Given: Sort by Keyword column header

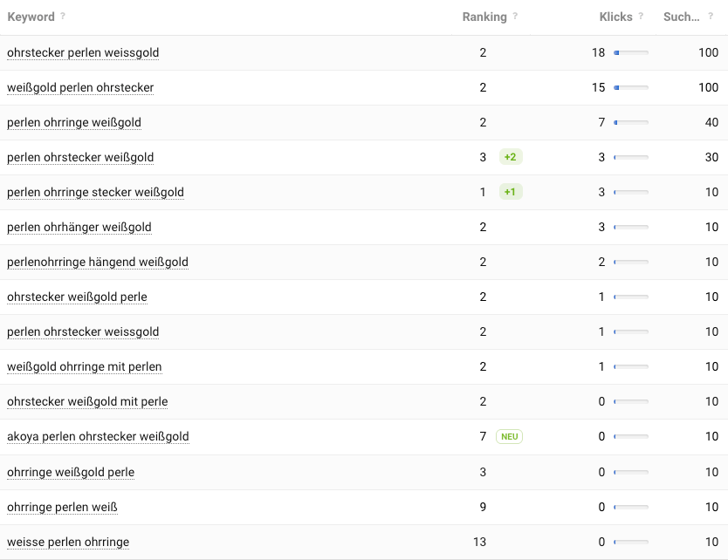Looking at the screenshot, I should coord(31,17).
